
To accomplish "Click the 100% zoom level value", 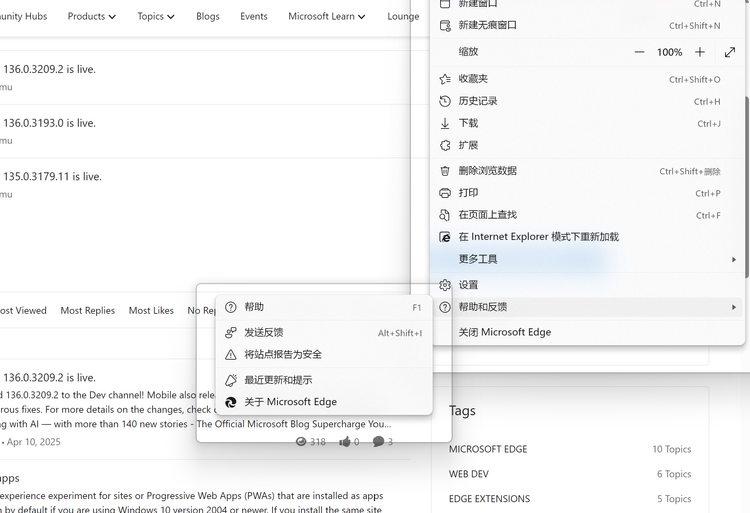I will (669, 52).
